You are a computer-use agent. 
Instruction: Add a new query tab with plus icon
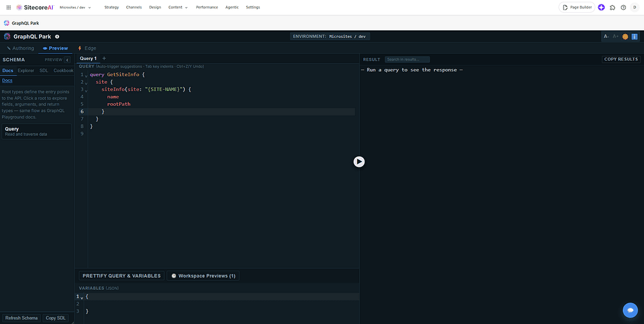coord(104,59)
